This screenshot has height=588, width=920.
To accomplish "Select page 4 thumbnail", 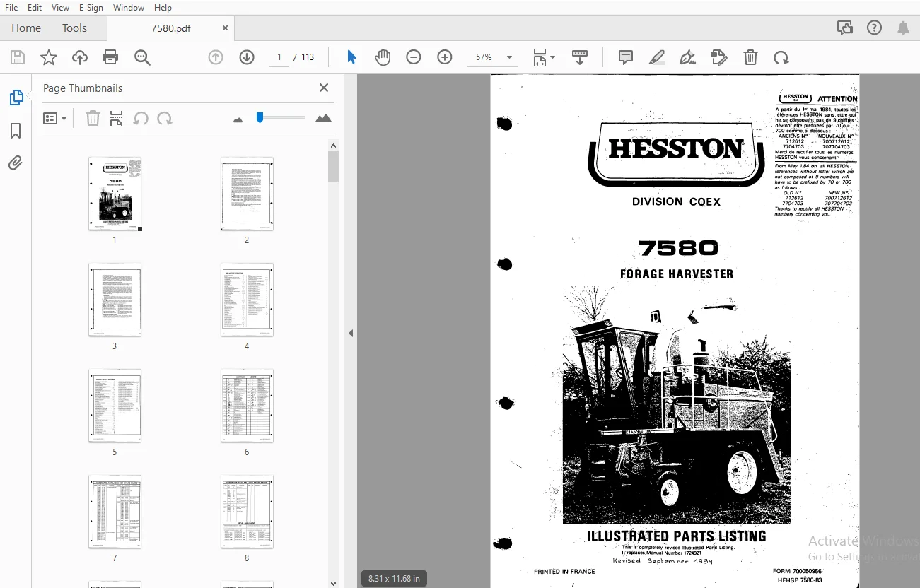I will (x=247, y=300).
